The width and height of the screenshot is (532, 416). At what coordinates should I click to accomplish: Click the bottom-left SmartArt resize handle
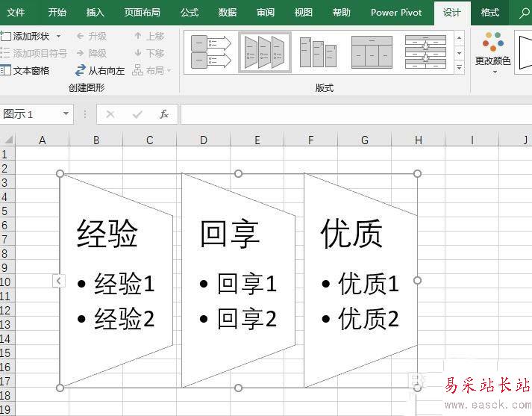click(60, 388)
